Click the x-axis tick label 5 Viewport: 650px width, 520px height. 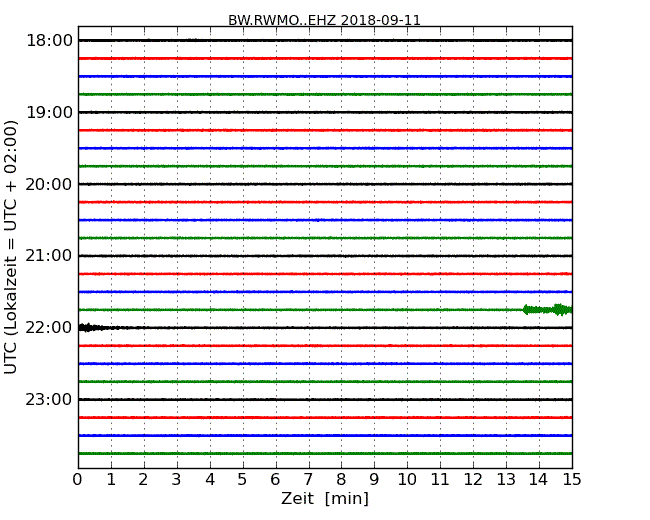point(242,479)
